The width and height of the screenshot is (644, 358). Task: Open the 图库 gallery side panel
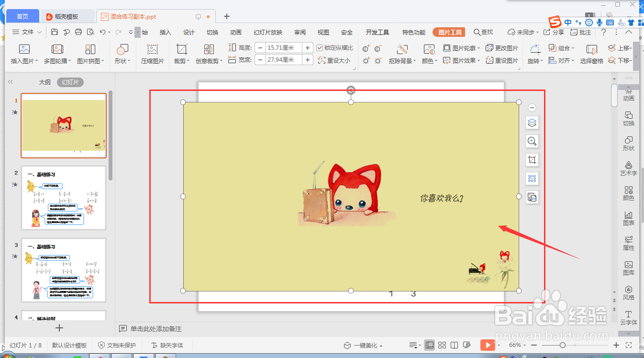[629, 268]
